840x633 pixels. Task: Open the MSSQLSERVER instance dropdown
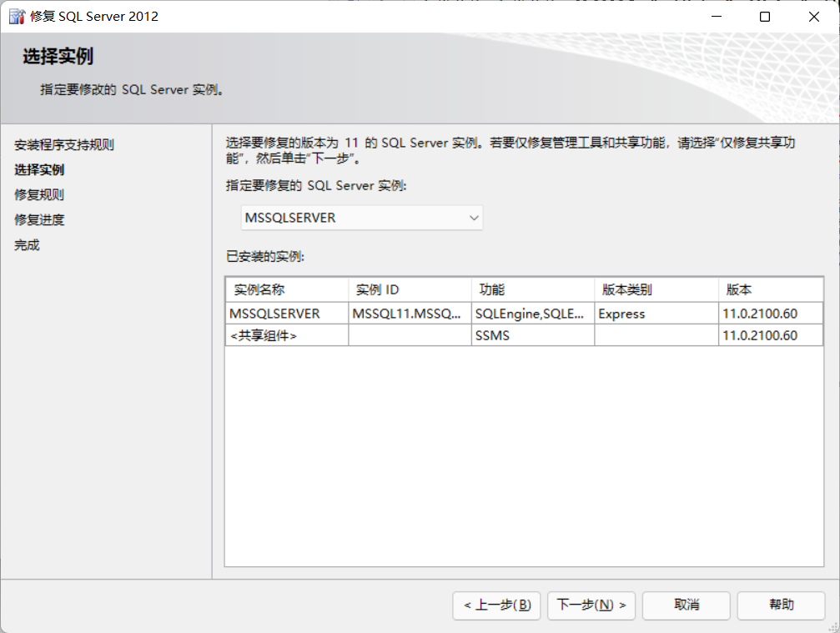coord(361,218)
